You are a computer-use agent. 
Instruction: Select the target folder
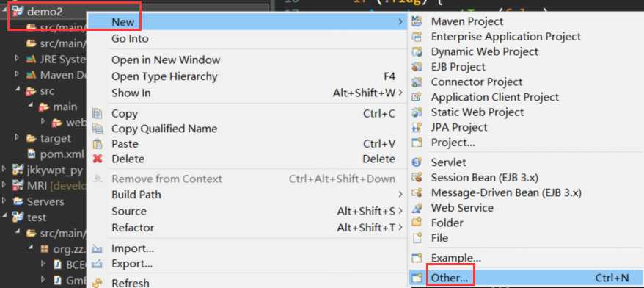point(56,139)
